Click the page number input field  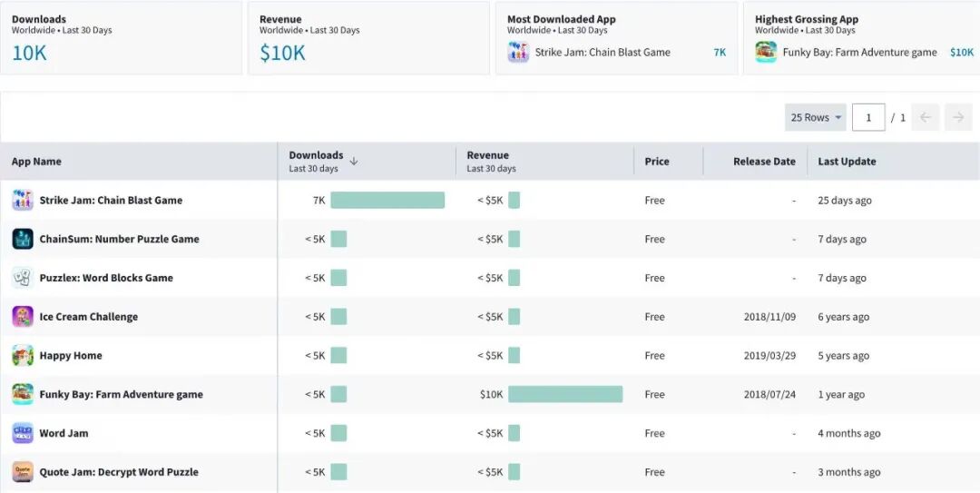click(x=868, y=117)
